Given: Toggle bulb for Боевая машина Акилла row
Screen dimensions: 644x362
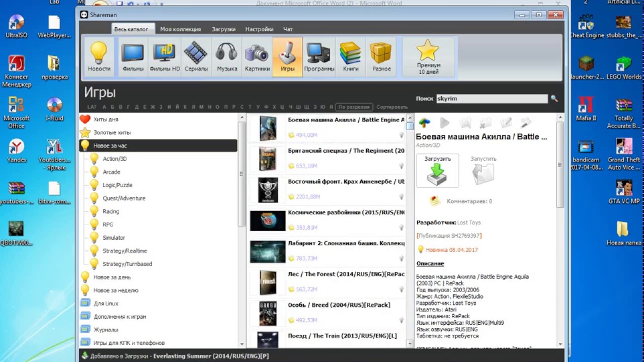Looking at the screenshot, I should coord(401,135).
